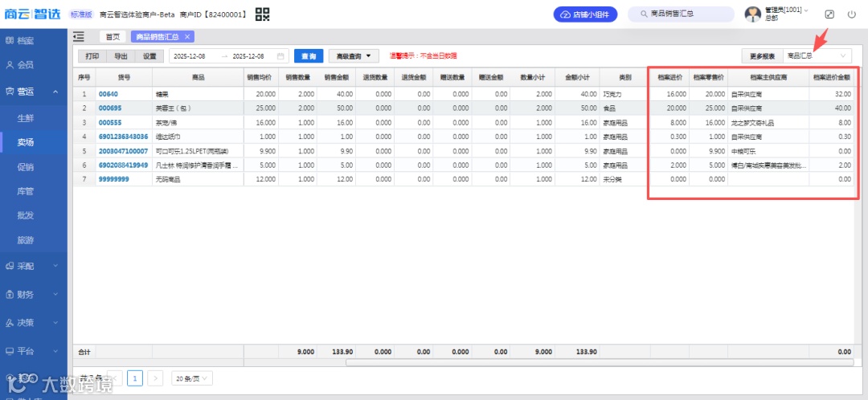Click the power logout icon

tap(852, 14)
